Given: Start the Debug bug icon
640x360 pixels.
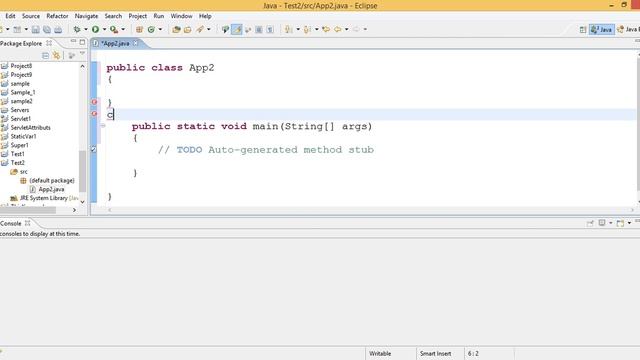Looking at the screenshot, I should pyautogui.click(x=77, y=29).
